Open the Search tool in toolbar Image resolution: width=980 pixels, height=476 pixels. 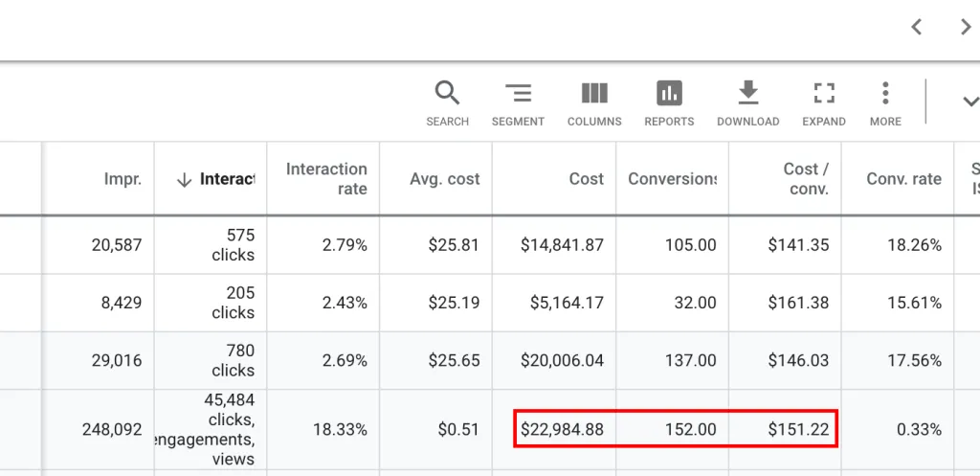447,103
